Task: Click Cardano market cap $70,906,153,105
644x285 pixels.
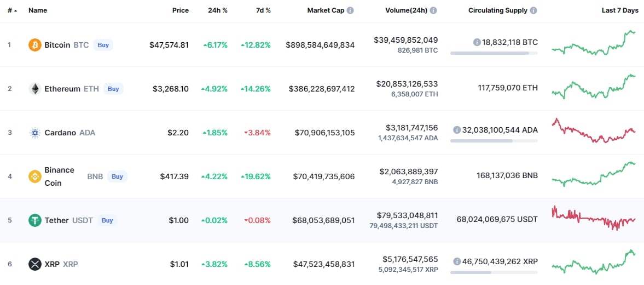Action: (x=325, y=133)
